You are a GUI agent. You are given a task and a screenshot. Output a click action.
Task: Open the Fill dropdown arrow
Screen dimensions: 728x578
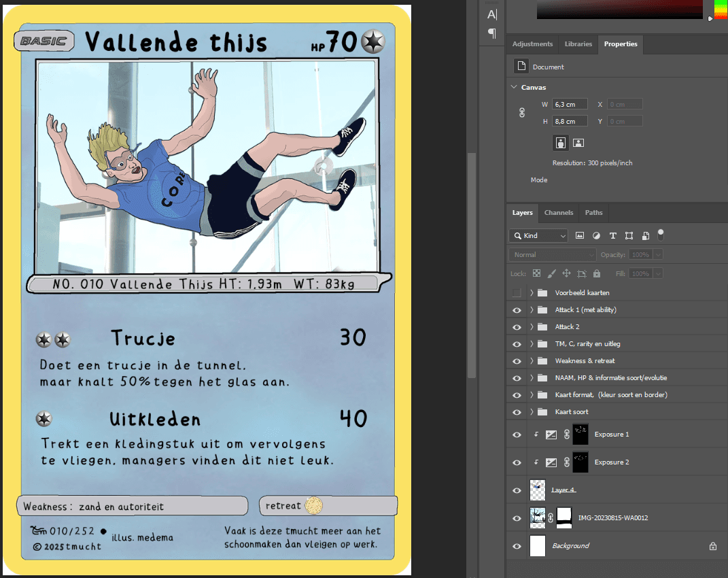658,273
